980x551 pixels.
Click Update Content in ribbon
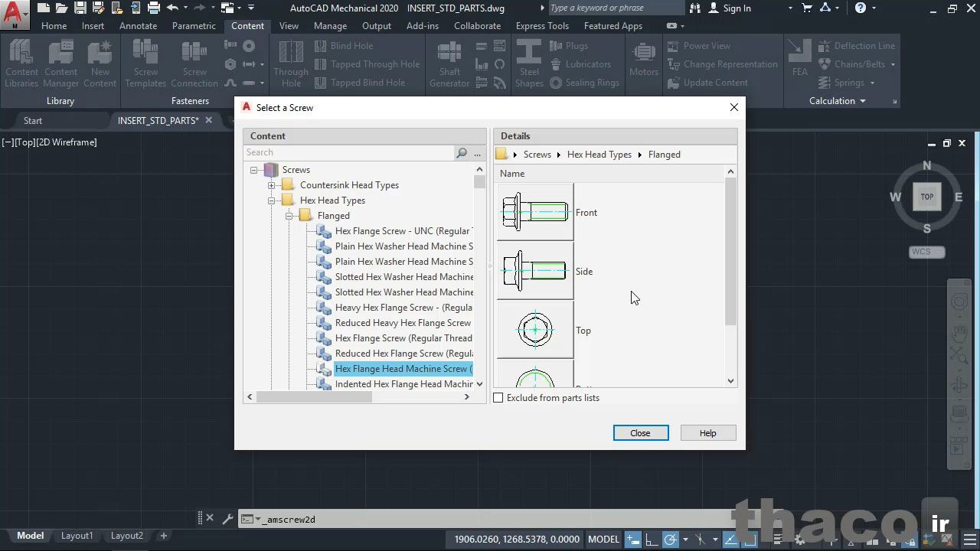pos(707,82)
